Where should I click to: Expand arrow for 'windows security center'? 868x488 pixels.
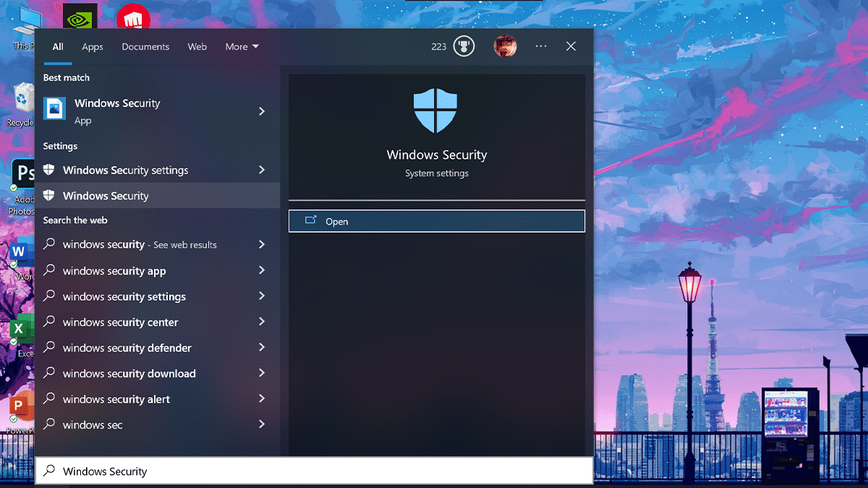[262, 322]
